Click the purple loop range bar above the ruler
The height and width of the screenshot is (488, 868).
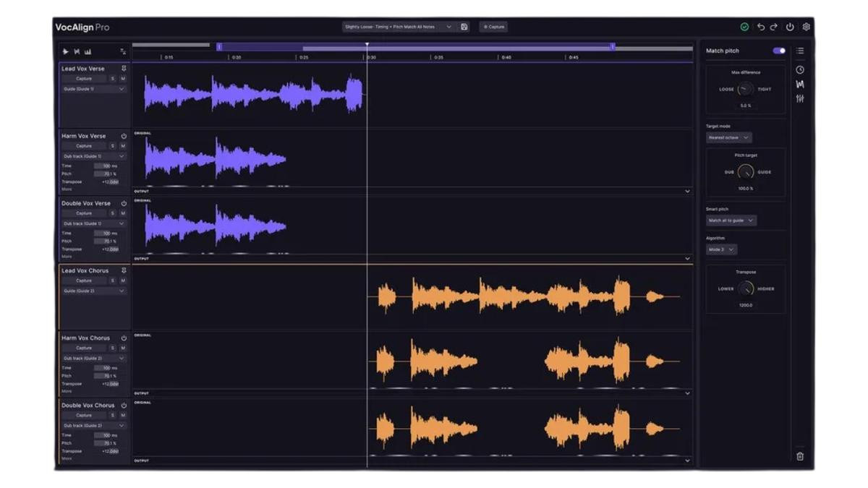point(415,46)
